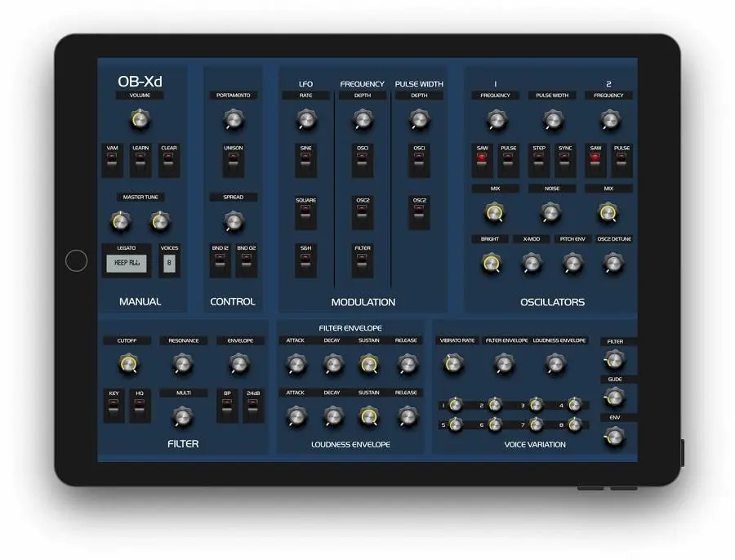Click Voice Variation Loudness Envelope knob
This screenshot has height=560, width=735.
555,363
